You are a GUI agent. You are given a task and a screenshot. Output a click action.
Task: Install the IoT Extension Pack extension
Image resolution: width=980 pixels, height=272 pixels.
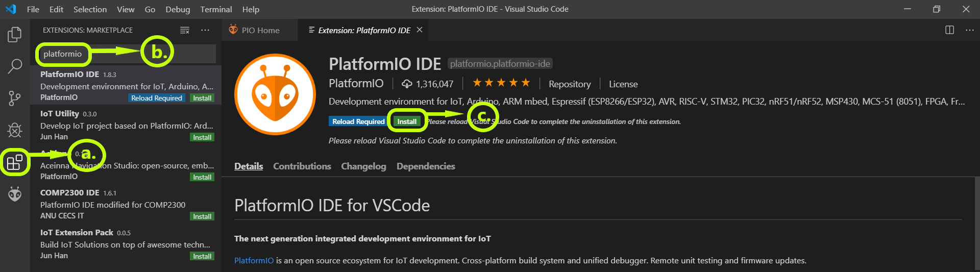tap(202, 256)
